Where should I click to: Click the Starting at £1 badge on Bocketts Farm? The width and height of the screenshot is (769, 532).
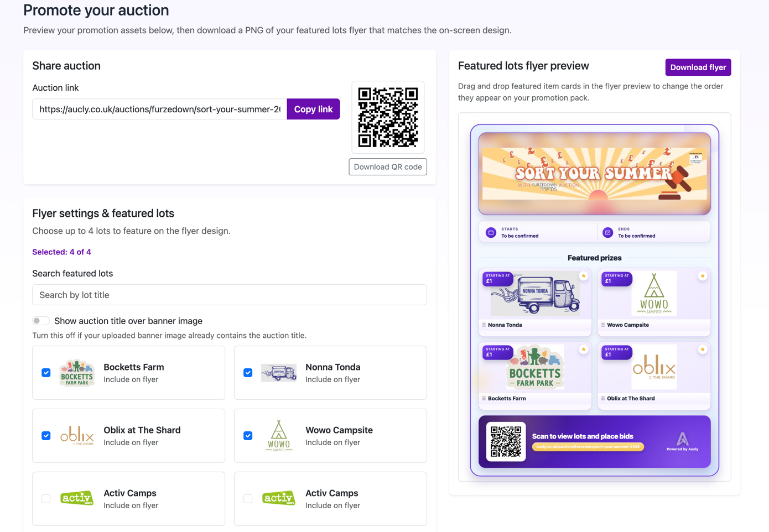(497, 352)
